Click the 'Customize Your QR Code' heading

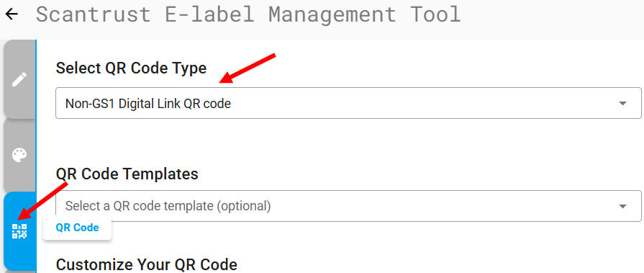click(x=147, y=264)
